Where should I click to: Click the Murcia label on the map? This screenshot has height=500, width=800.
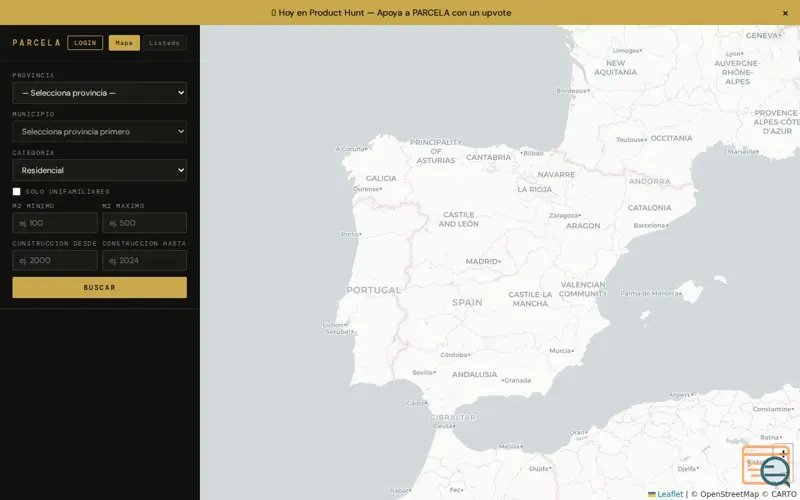(x=560, y=351)
